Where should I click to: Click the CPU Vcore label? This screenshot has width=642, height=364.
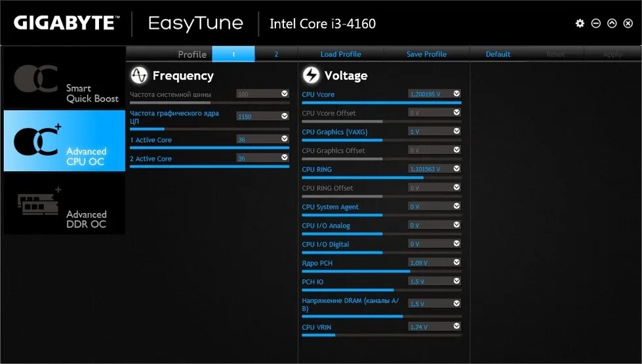point(318,94)
